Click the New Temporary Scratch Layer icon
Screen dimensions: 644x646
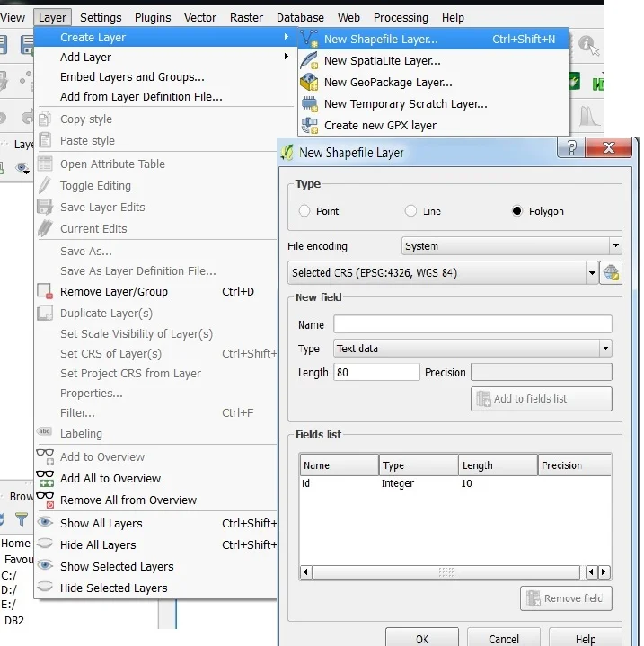(310, 103)
